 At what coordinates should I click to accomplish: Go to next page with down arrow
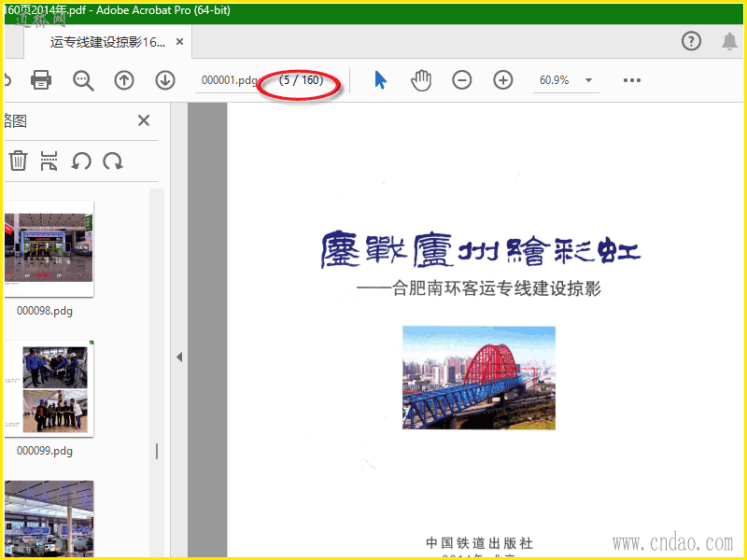[x=165, y=80]
